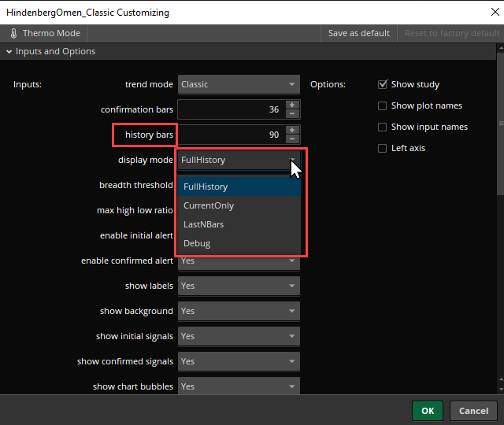Click the scrollbar up arrow at top
504x425 pixels.
(501, 48)
